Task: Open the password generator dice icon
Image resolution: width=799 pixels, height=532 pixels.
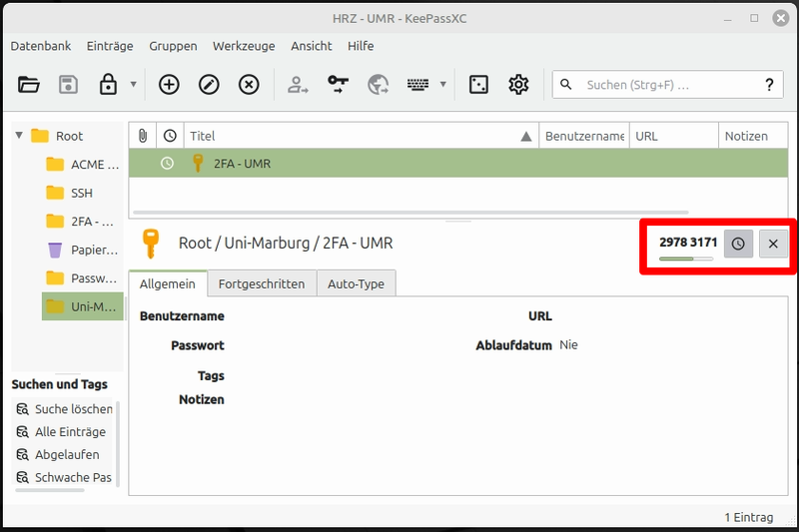Action: click(x=478, y=85)
